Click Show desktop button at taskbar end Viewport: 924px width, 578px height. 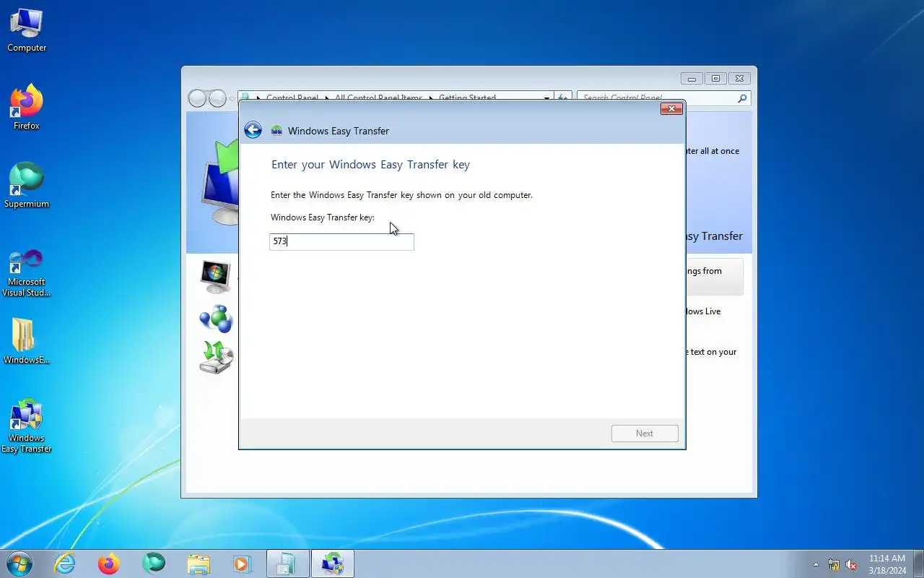918,564
